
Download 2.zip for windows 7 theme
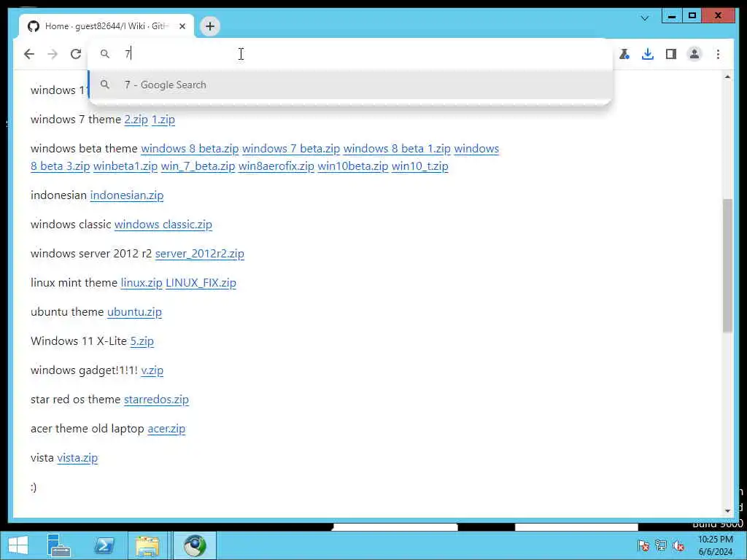pyautogui.click(x=136, y=120)
